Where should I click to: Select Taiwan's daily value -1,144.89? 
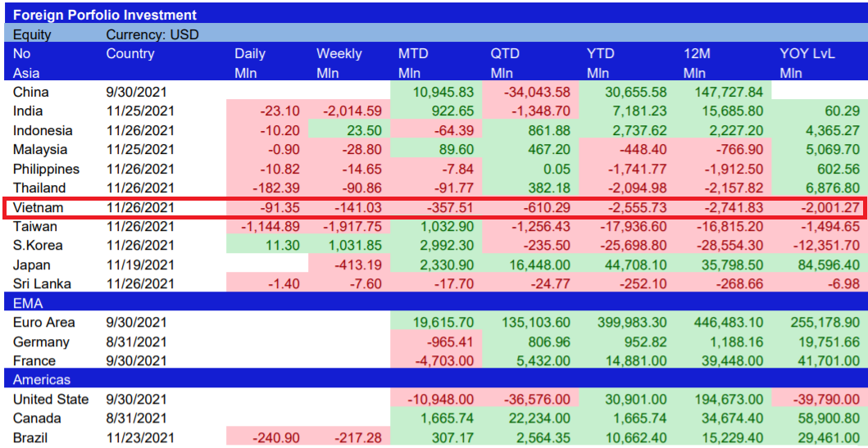266,227
